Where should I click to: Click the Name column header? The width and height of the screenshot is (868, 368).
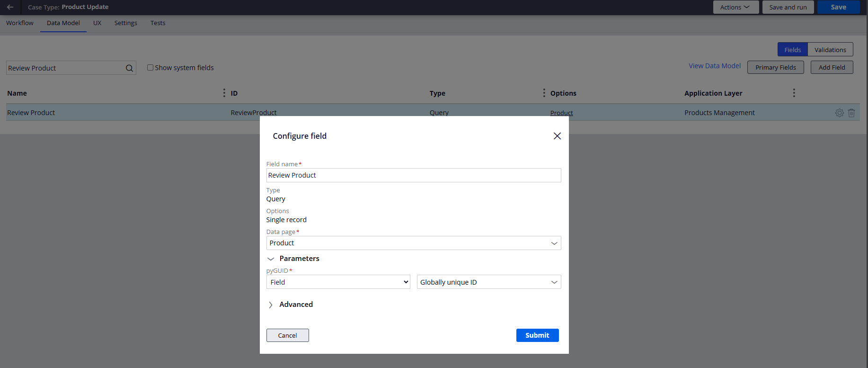[x=17, y=93]
